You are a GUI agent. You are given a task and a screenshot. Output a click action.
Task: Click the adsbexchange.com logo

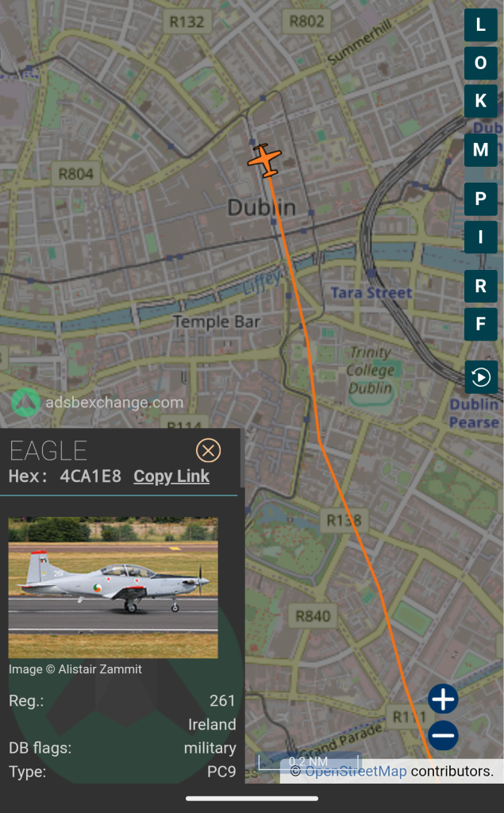point(98,403)
